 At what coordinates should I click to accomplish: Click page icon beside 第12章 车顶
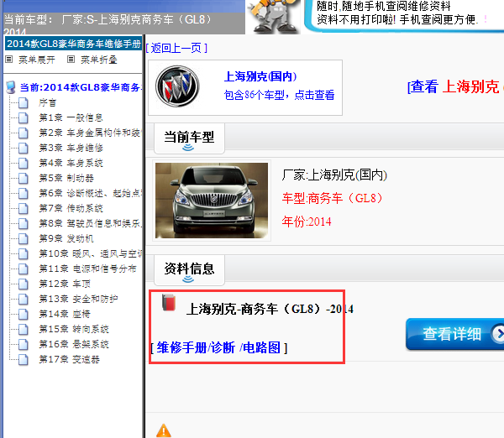coord(23,284)
